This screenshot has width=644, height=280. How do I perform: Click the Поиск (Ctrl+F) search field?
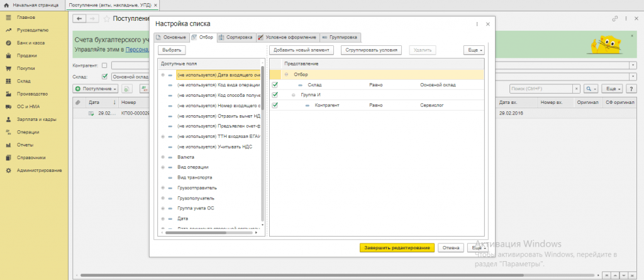point(544,89)
